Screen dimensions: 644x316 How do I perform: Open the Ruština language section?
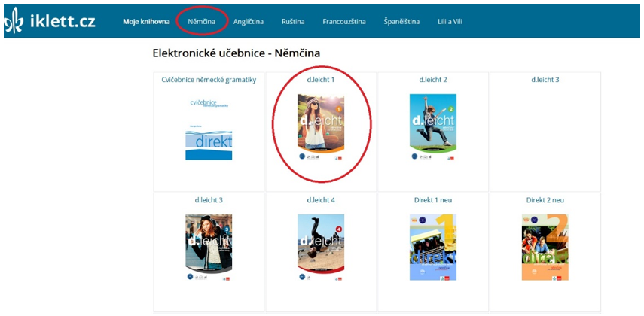293,21
